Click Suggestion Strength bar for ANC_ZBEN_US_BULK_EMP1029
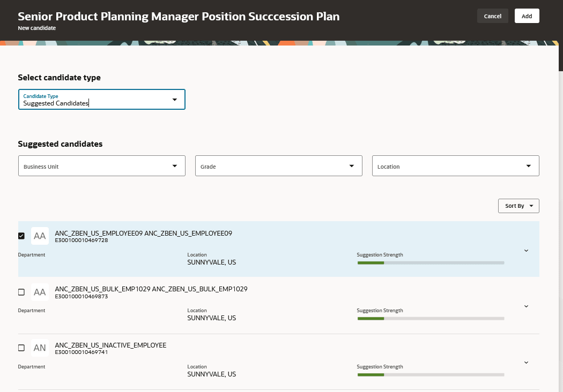 431,319
